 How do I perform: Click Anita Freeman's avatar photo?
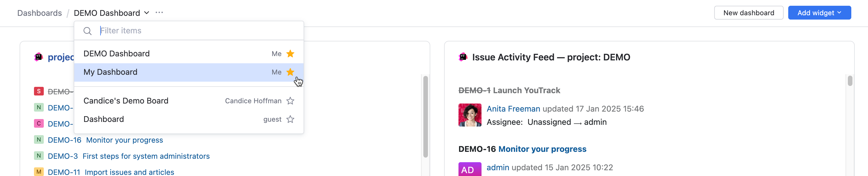[469, 115]
